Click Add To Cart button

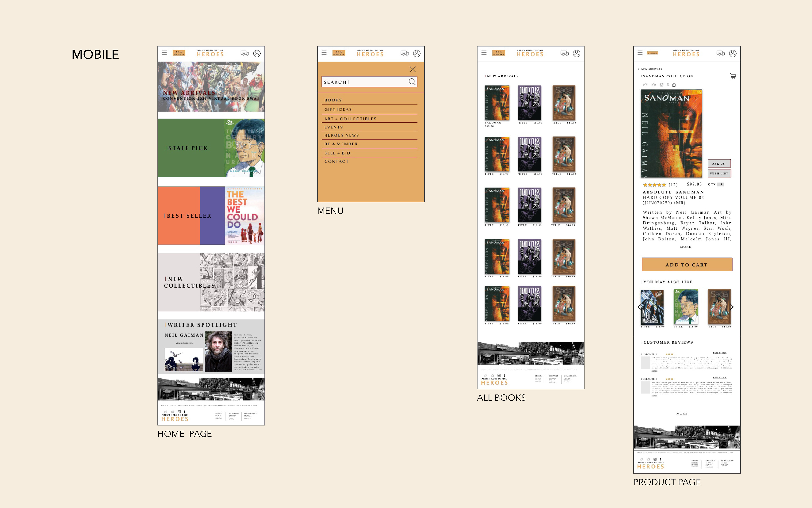coord(687,264)
